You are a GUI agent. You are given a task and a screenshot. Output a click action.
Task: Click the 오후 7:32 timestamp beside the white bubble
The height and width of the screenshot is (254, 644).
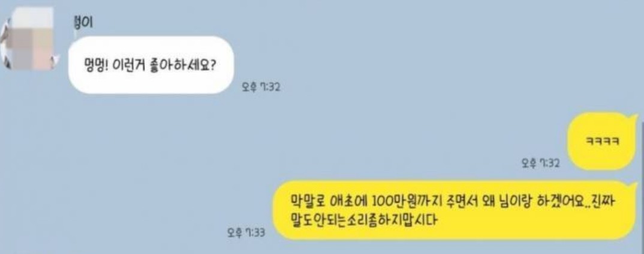tap(261, 86)
